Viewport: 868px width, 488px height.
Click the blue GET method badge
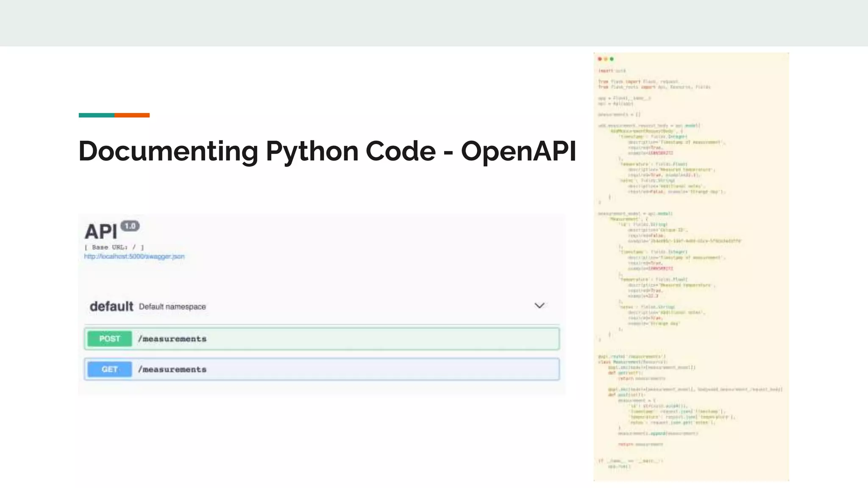(110, 369)
